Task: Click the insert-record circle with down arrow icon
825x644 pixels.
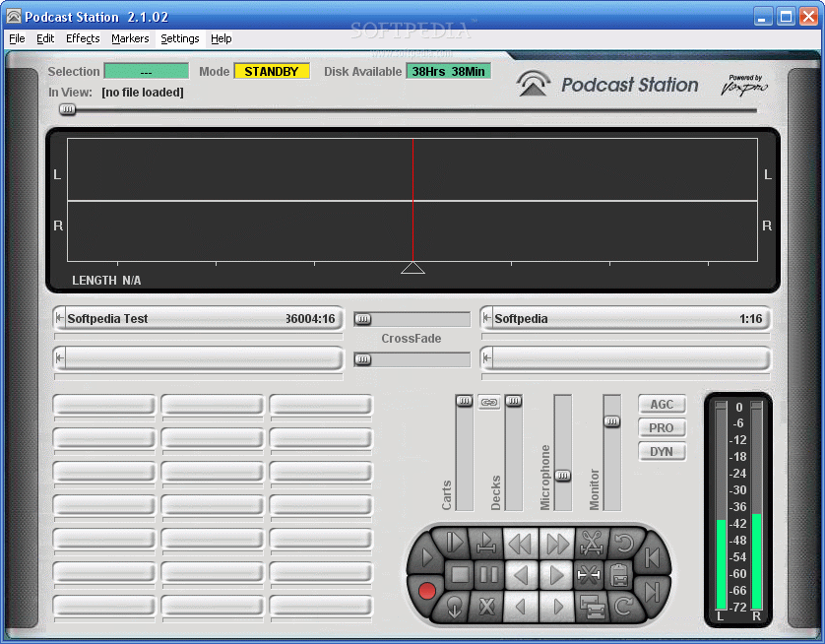Action: (x=454, y=607)
